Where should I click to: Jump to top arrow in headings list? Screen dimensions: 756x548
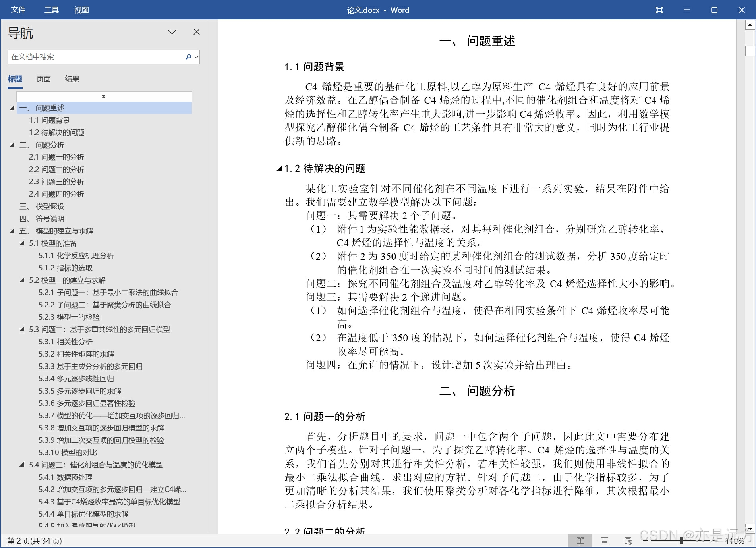pyautogui.click(x=104, y=96)
